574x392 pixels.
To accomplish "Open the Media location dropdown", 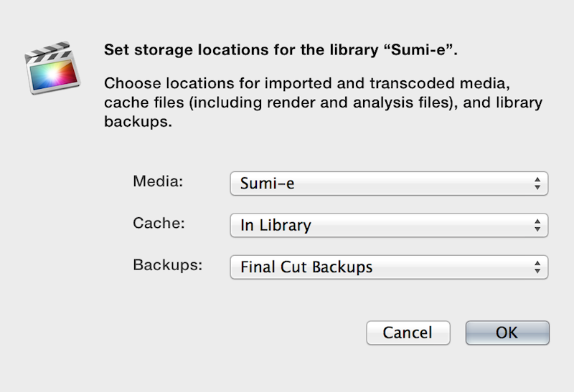I will tap(388, 183).
